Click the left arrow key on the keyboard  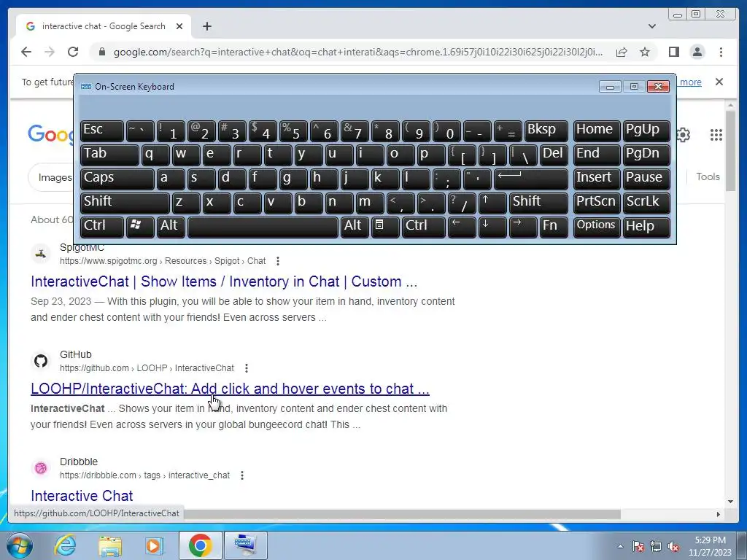coord(462,227)
